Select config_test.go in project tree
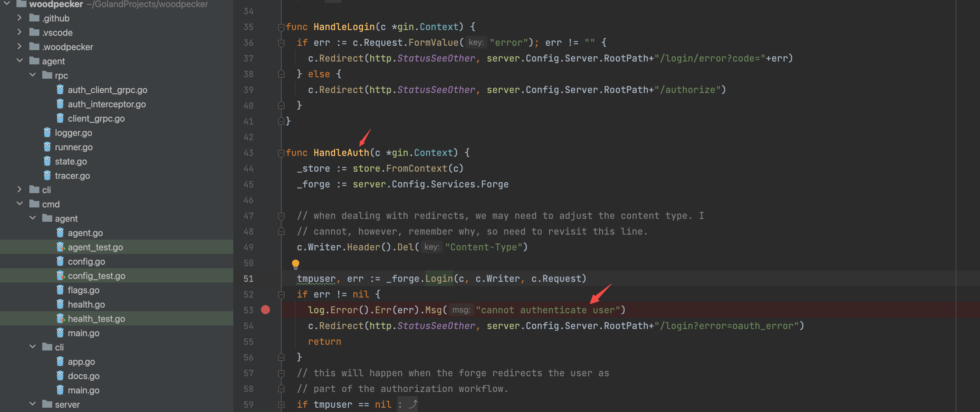This screenshot has height=412, width=980. [x=97, y=275]
